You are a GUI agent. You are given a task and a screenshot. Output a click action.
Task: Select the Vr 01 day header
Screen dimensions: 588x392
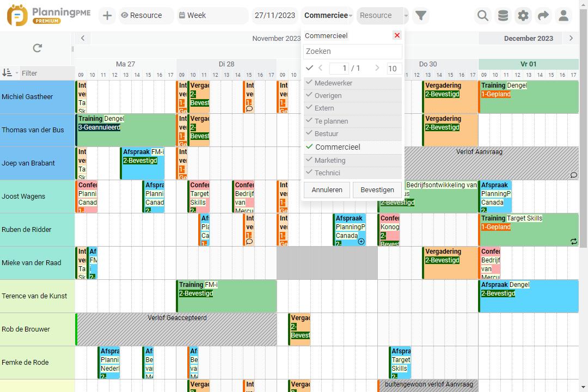click(x=528, y=64)
